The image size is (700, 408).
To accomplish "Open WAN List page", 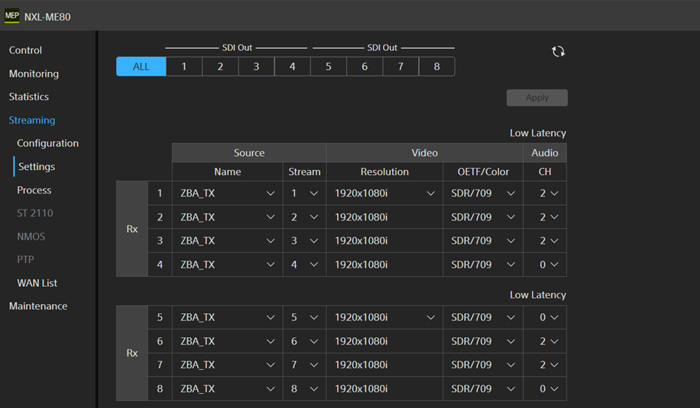I will 37,283.
